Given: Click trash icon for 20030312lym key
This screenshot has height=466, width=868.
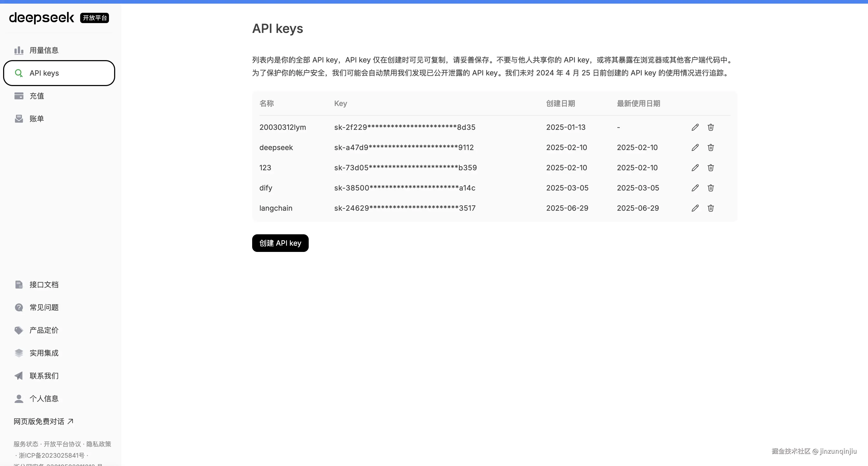Looking at the screenshot, I should pos(711,127).
